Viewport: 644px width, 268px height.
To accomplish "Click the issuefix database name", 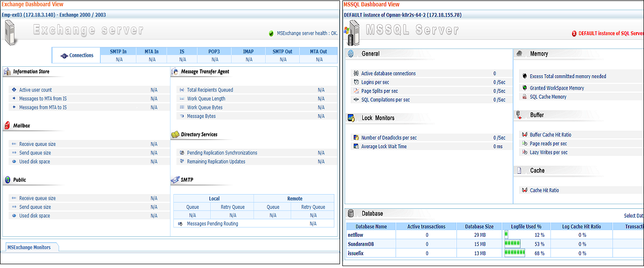I will [x=356, y=253].
